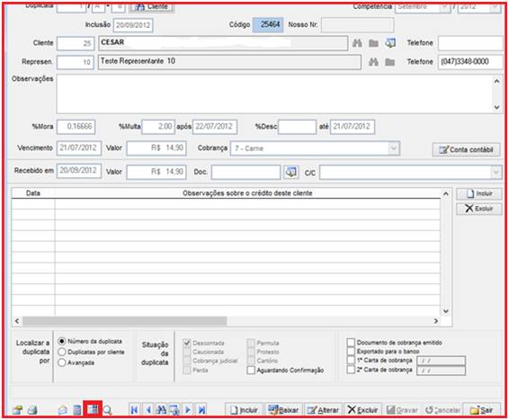Click the credit table scroll right arrow
This screenshot has height=420, width=509.
(x=436, y=321)
